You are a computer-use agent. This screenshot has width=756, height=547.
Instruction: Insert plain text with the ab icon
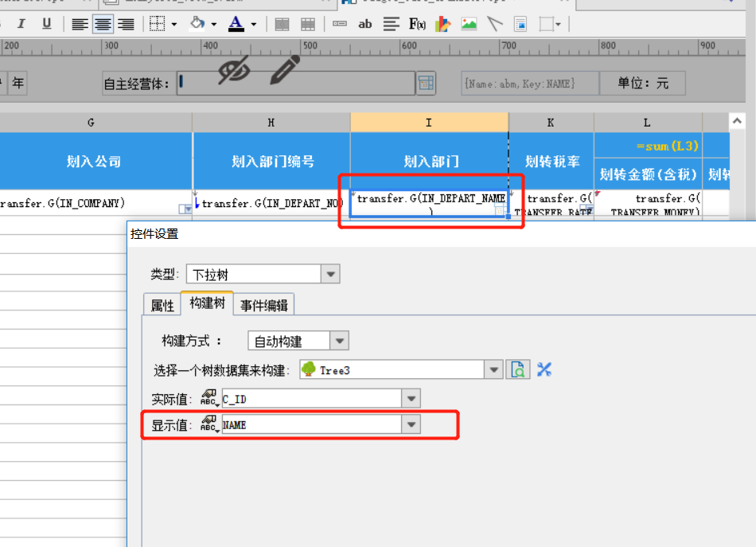point(365,24)
